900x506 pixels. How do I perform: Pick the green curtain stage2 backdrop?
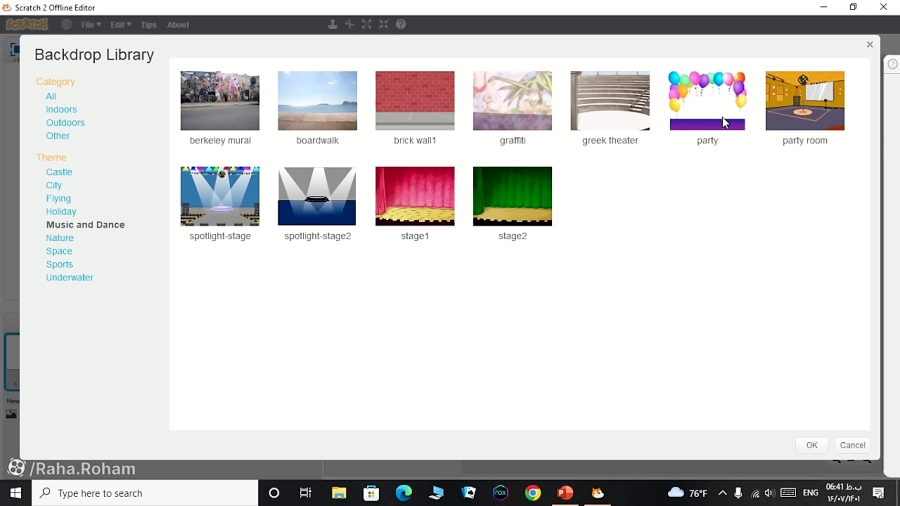[513, 196]
